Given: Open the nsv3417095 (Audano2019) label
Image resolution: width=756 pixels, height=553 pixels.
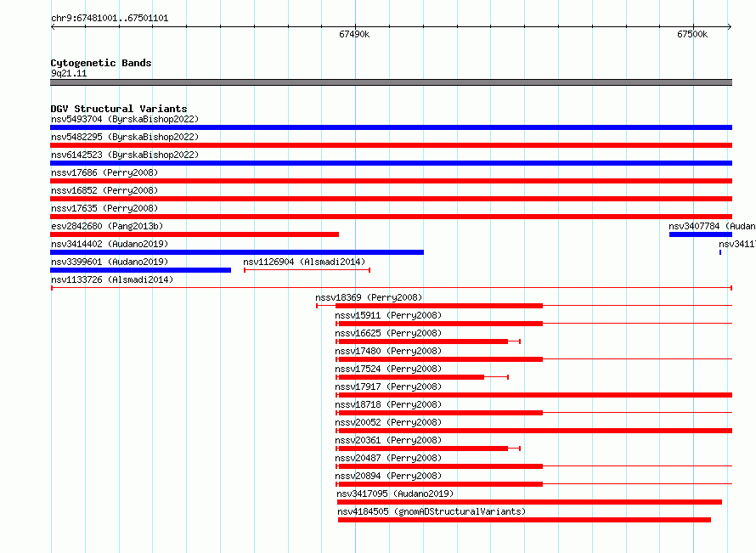Looking at the screenshot, I should [395, 494].
